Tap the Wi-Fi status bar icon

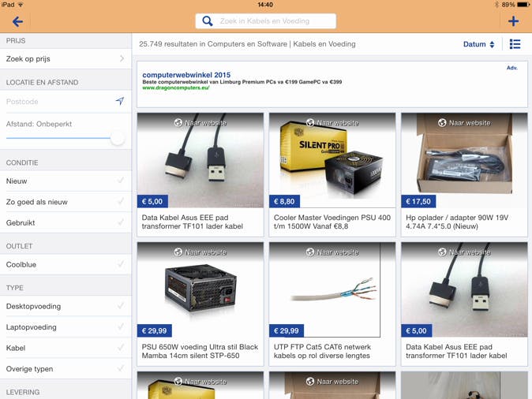coord(21,5)
